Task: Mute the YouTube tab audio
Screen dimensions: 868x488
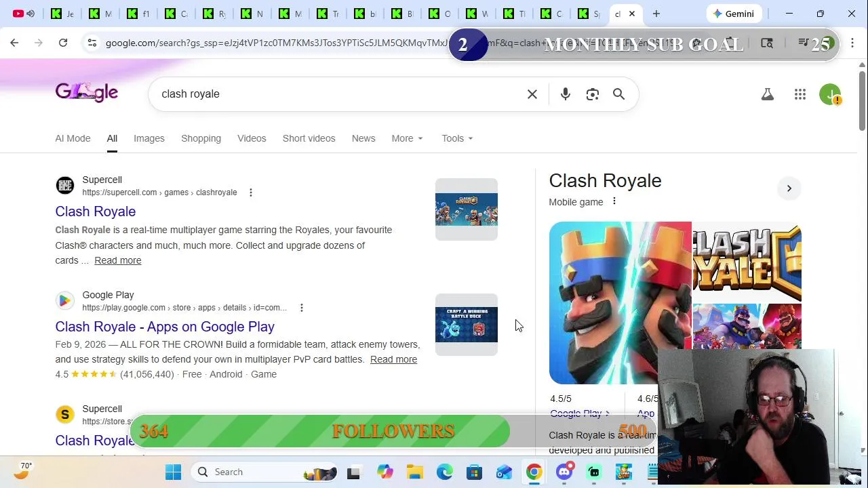Action: (31, 14)
